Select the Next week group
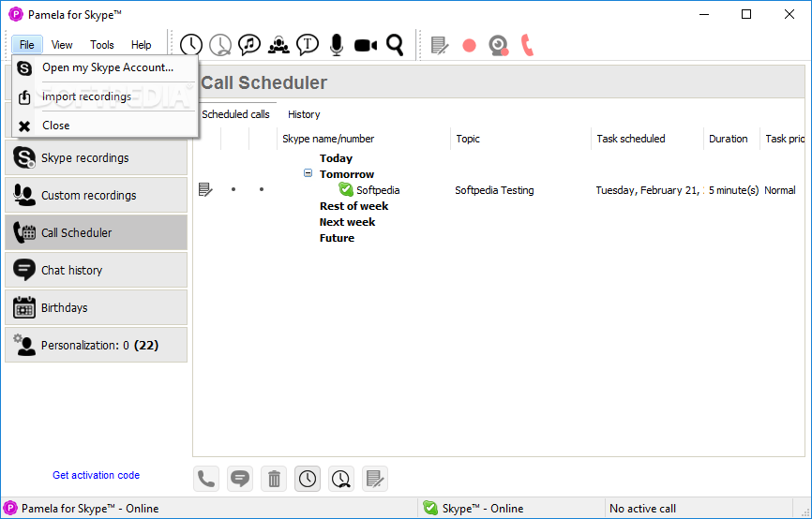Screen dimensions: 812x519 click(x=347, y=222)
